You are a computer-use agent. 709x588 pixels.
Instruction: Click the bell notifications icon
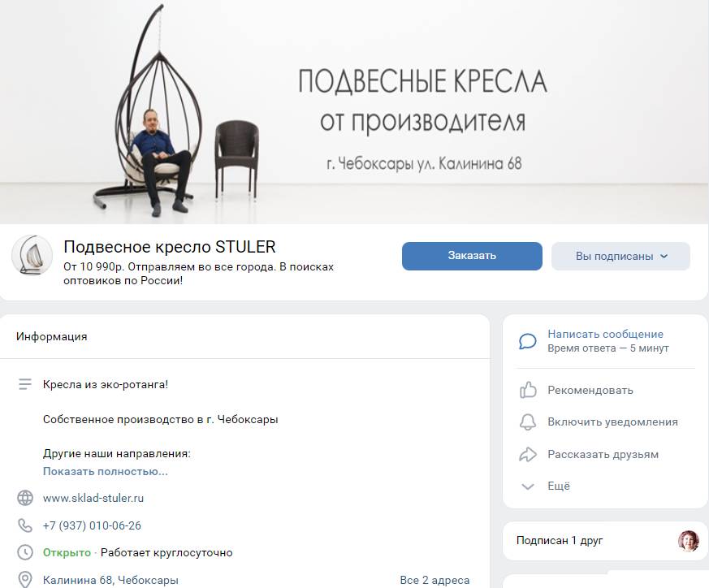pyautogui.click(x=528, y=422)
